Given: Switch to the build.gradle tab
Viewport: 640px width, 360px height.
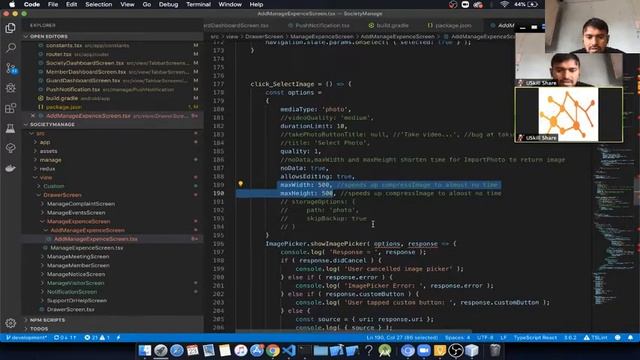Looking at the screenshot, I should point(389,25).
